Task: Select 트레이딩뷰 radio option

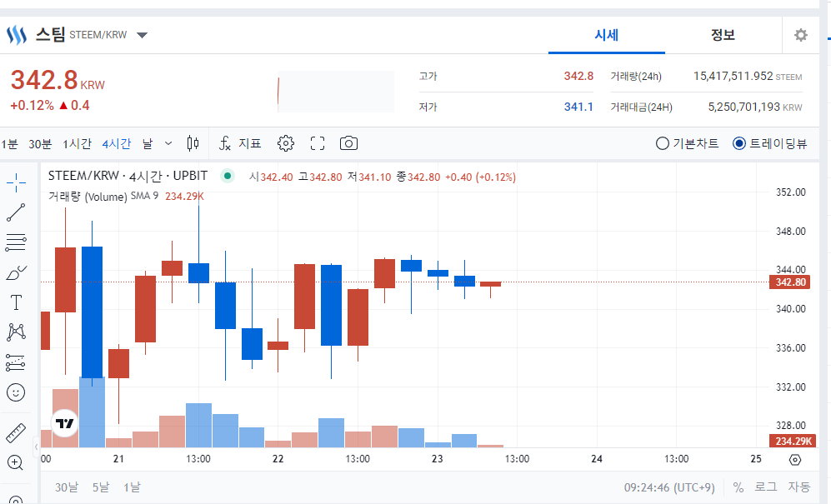Action: 770,143
